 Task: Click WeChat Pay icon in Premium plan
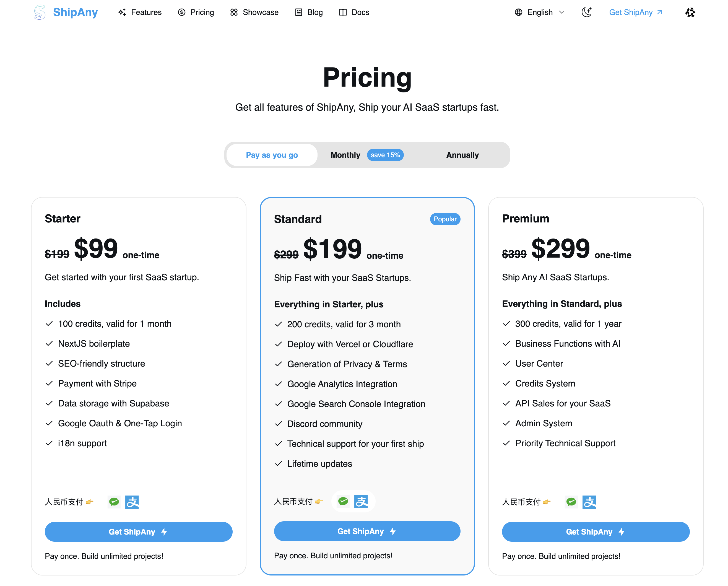(571, 502)
